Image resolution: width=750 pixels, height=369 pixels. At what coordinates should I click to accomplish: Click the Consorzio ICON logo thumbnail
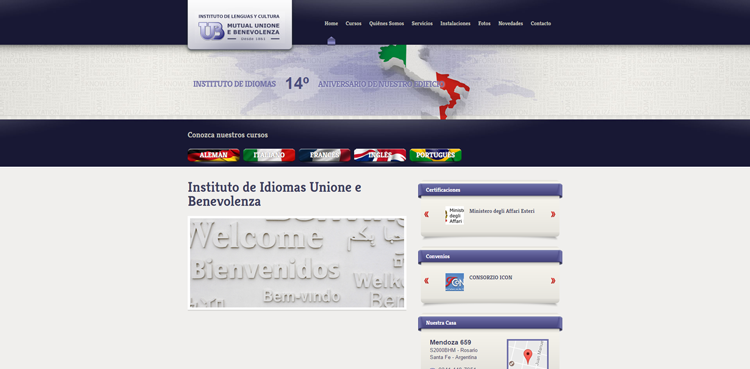(x=454, y=282)
